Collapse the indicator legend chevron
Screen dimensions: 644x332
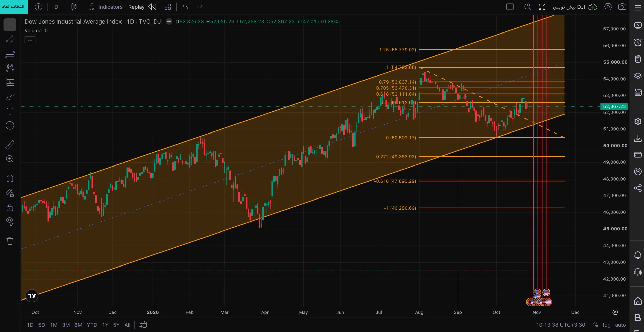pyautogui.click(x=30, y=40)
